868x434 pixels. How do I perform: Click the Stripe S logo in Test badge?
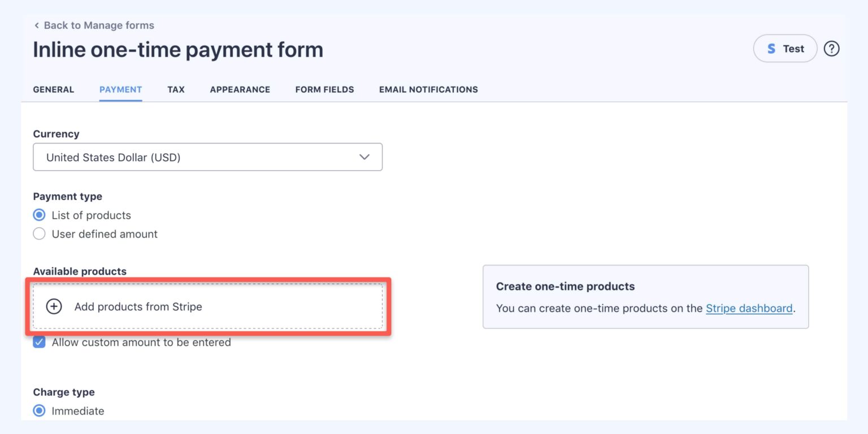771,49
